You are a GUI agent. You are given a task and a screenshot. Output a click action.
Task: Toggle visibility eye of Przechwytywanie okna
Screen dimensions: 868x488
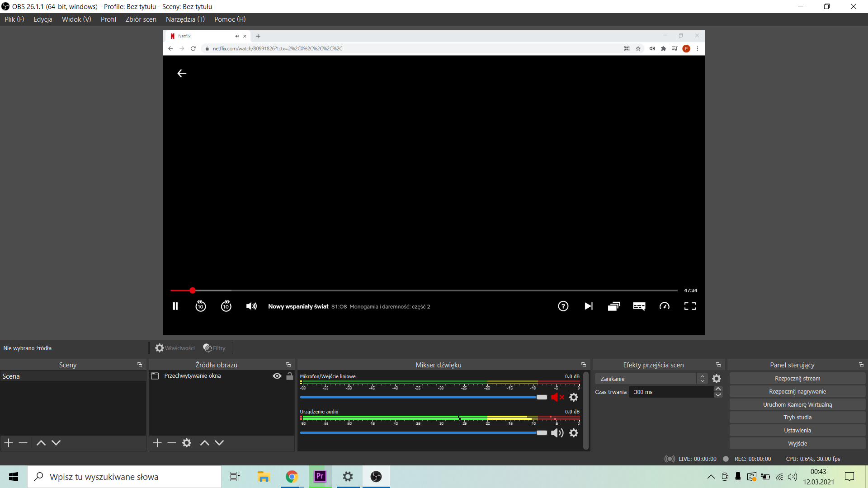click(277, 376)
